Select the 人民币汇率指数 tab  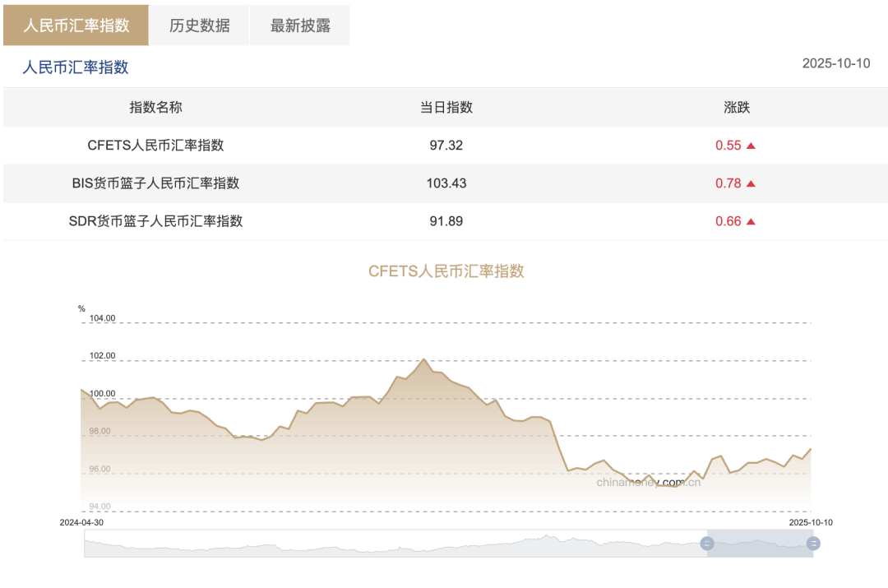point(76,25)
